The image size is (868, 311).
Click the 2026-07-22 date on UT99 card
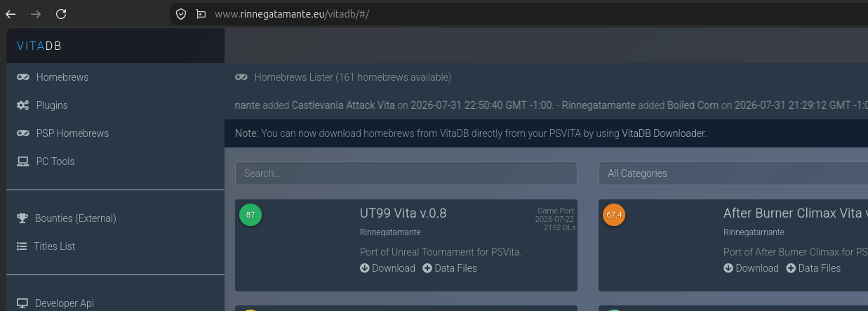(x=555, y=219)
